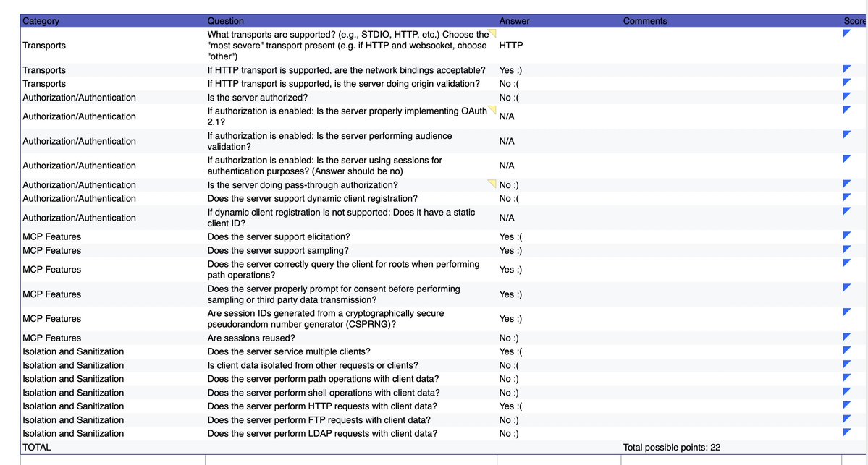Click the blue score marker for the path operations row
868x465 pixels.
(846, 377)
